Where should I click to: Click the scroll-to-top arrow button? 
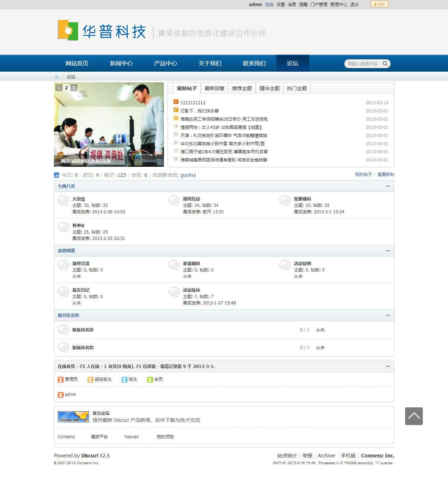tap(414, 416)
